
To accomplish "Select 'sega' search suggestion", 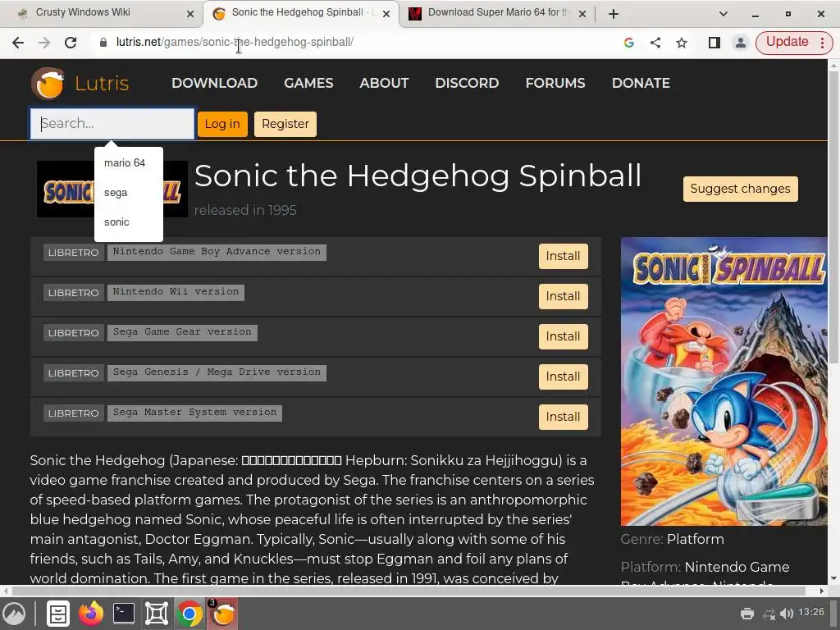I will [x=128, y=193].
